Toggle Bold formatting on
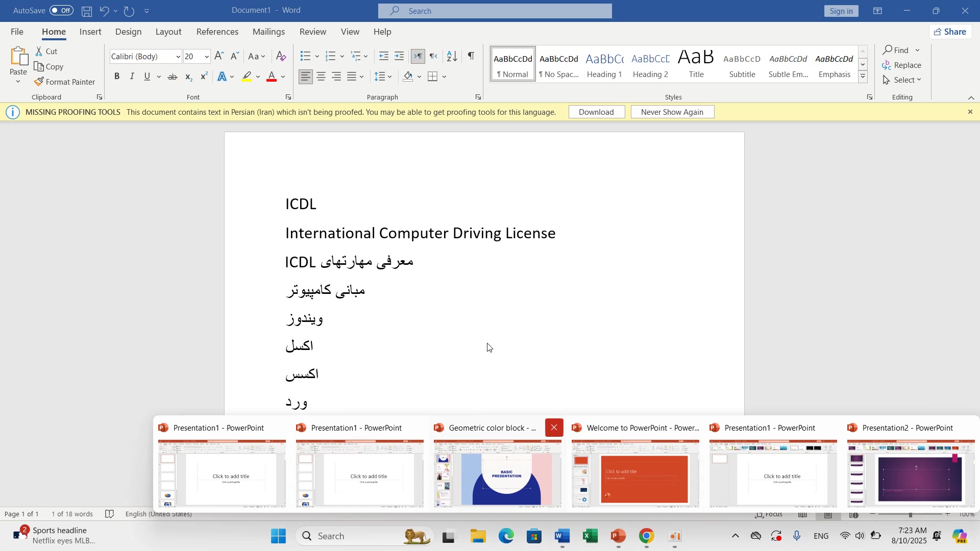The image size is (980, 551). [x=117, y=77]
